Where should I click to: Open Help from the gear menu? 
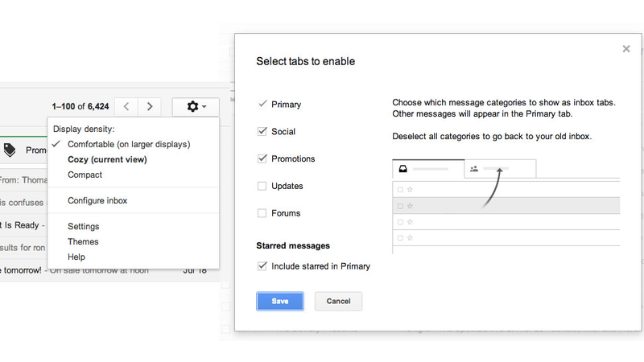click(x=76, y=257)
